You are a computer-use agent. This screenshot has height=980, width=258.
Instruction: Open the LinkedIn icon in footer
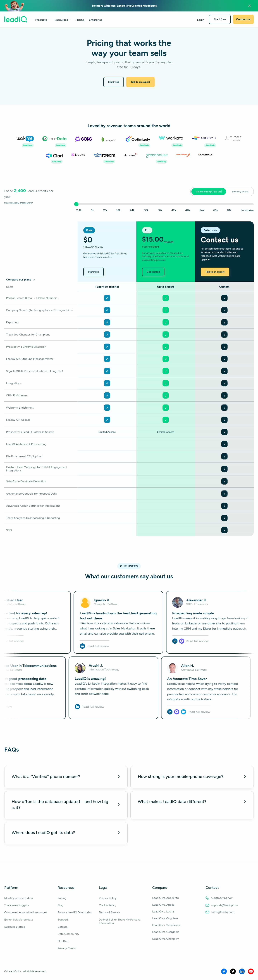(x=242, y=971)
